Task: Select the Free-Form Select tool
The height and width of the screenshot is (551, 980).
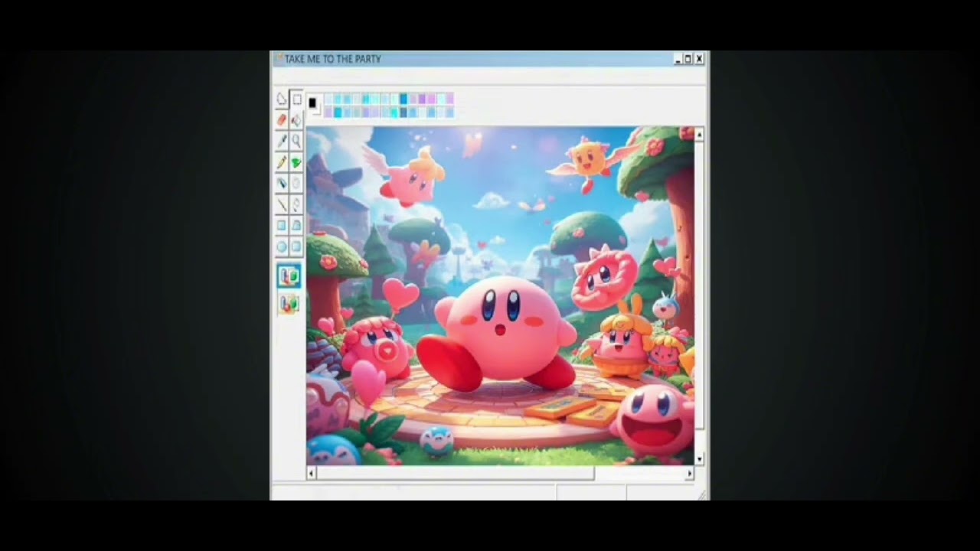Action: pos(282,99)
